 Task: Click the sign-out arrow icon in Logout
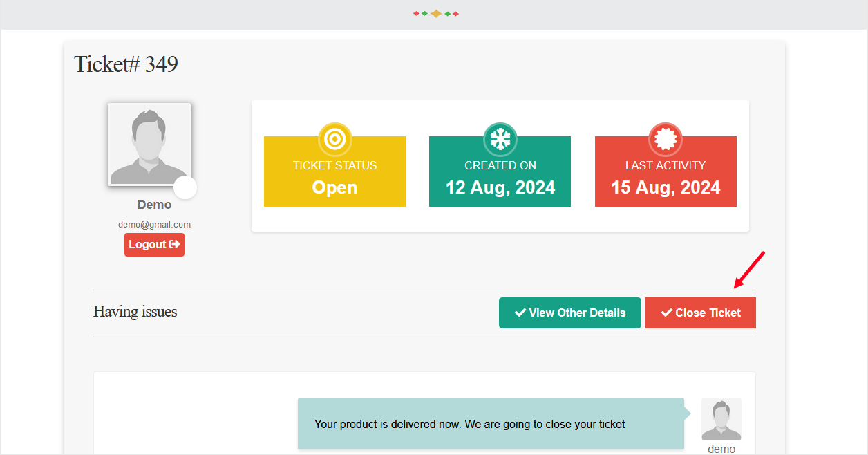pos(175,245)
